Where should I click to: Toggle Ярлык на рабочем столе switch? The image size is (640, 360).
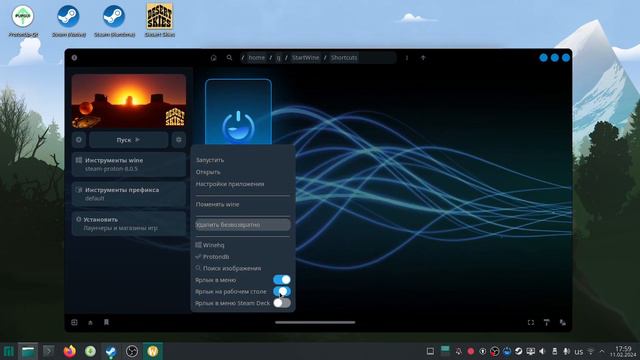tap(282, 291)
